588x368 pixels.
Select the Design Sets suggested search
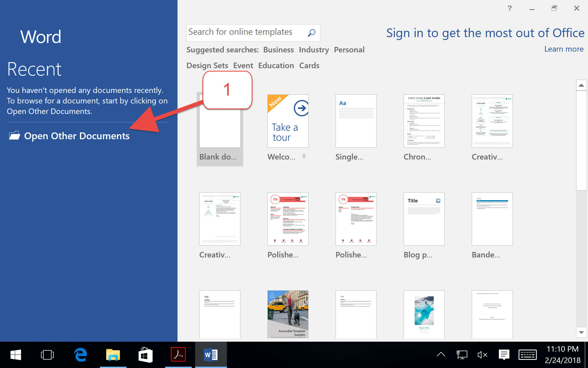click(207, 66)
